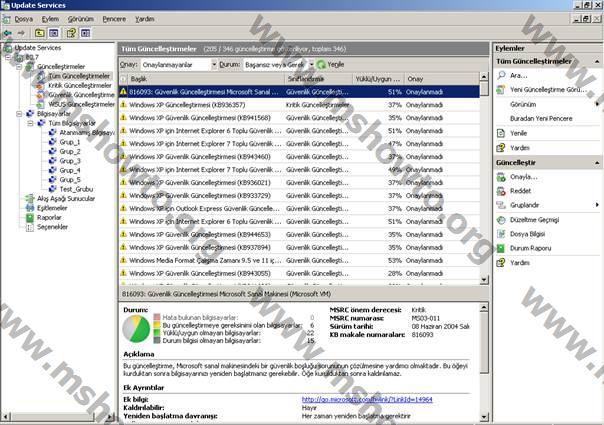The image size is (604, 425).
Task: Click the Atanmamış Bilgisayarlar tree item
Action: (x=87, y=133)
